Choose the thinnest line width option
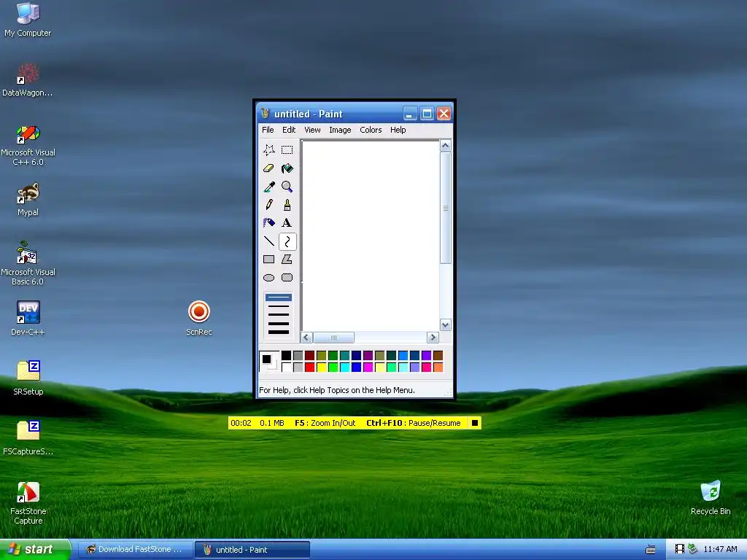The image size is (747, 560). pos(278,297)
